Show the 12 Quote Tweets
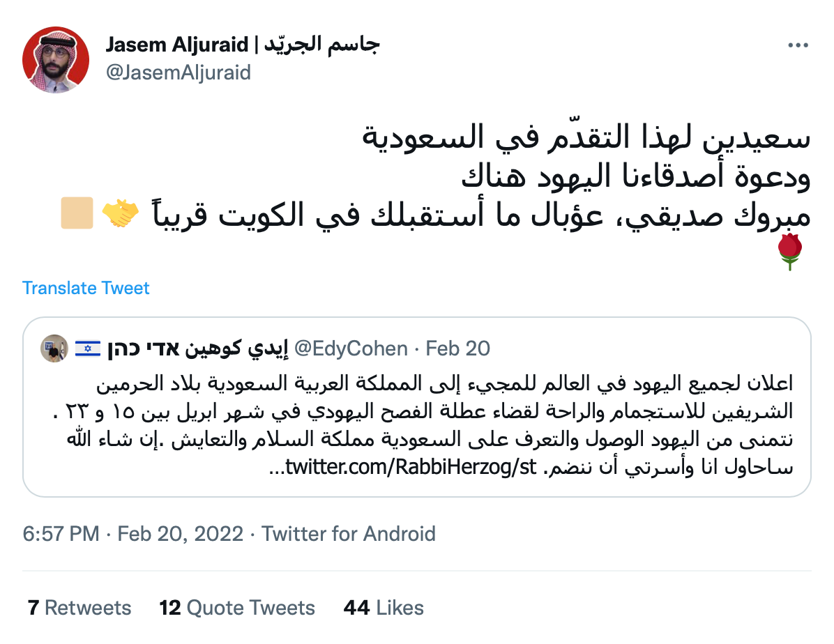Screen dimensions: 834x644 237,608
